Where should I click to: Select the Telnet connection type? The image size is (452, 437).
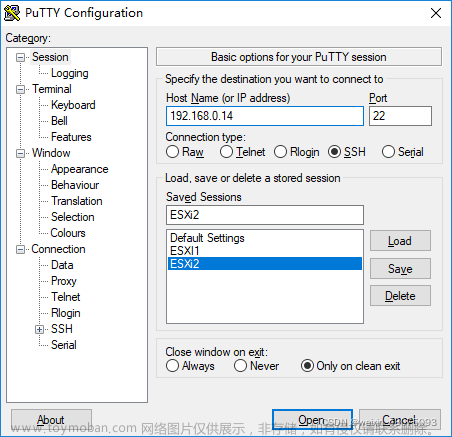(x=226, y=152)
